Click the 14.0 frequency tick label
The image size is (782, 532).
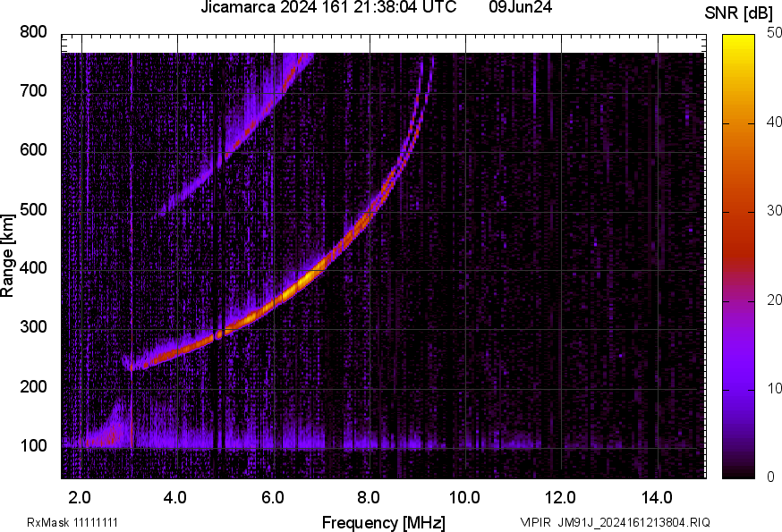point(657,497)
